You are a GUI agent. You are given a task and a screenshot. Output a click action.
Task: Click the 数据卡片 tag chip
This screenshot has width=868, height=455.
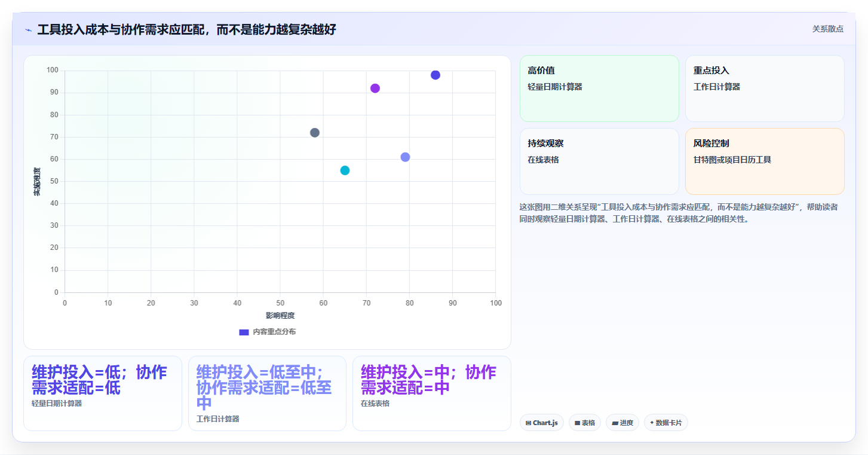click(666, 423)
